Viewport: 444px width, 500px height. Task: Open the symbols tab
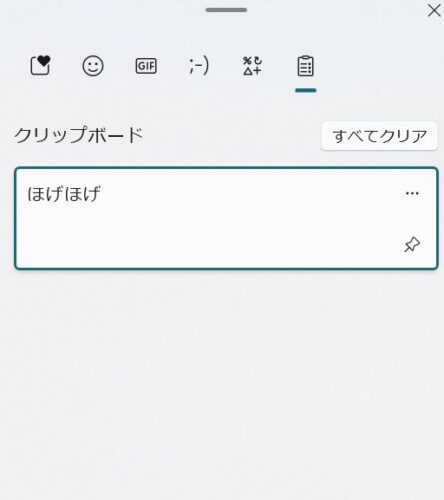(x=252, y=66)
